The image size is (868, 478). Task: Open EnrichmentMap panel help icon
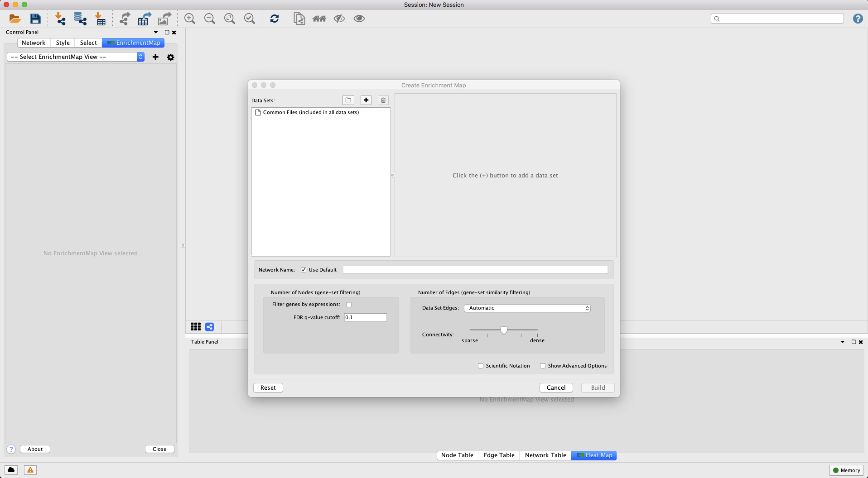pos(11,449)
